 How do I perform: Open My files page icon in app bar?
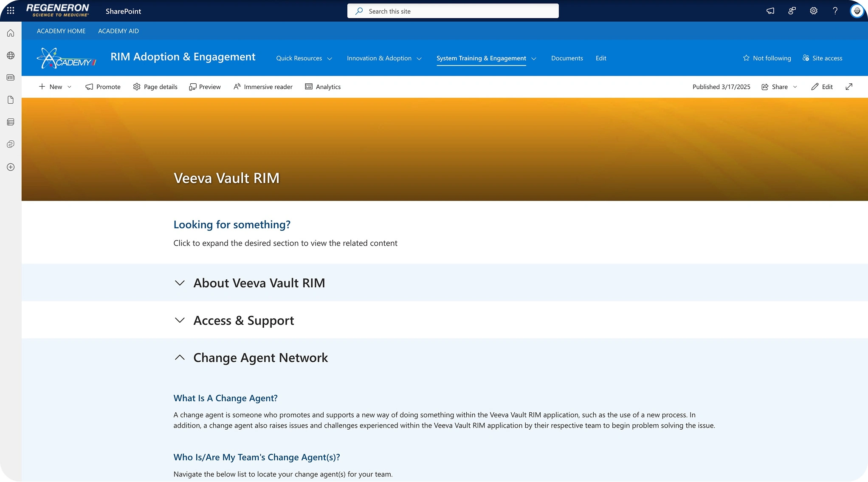coord(11,100)
